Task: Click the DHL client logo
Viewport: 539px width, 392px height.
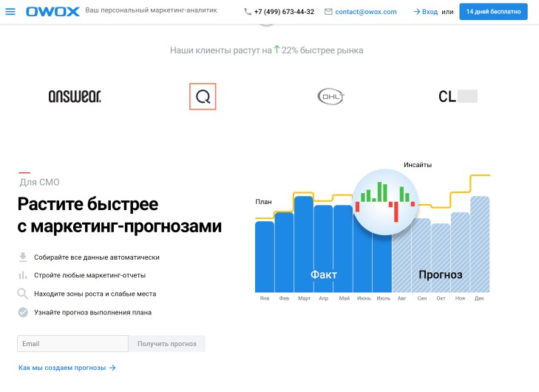Action: (330, 96)
